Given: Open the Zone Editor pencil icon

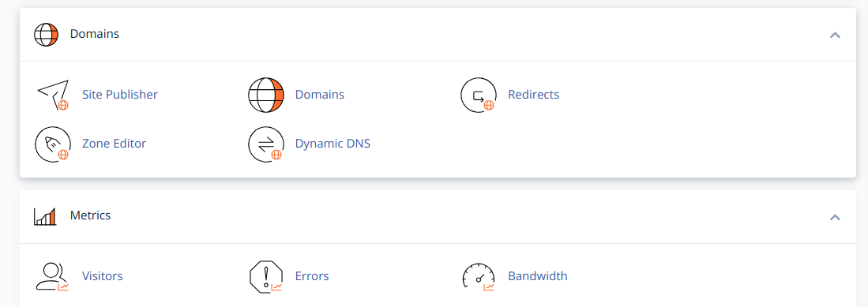Looking at the screenshot, I should coord(53,144).
